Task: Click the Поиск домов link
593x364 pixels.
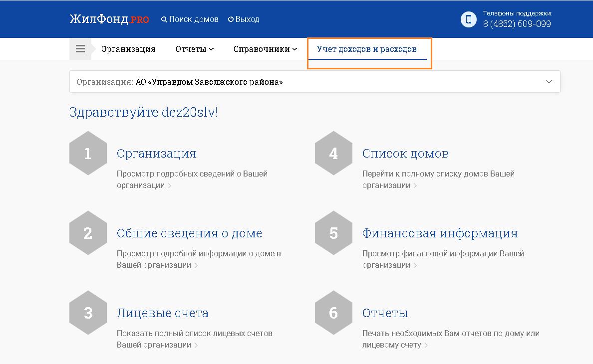Action: tap(190, 19)
